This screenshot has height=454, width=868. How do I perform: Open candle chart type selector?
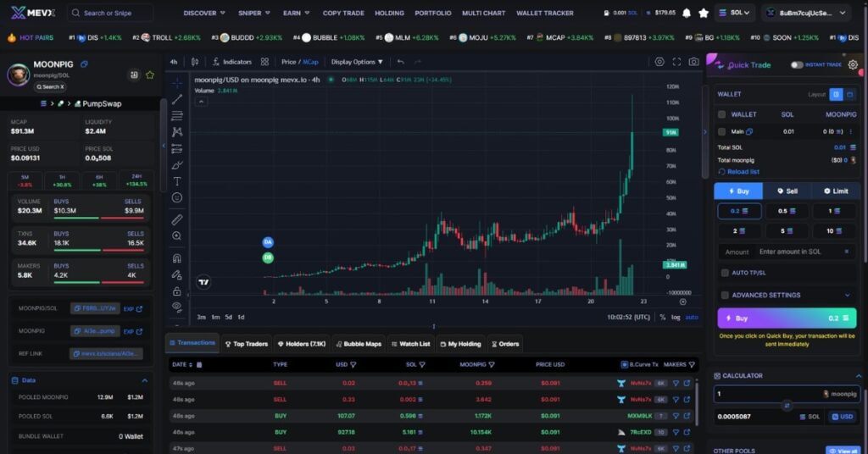coord(195,62)
